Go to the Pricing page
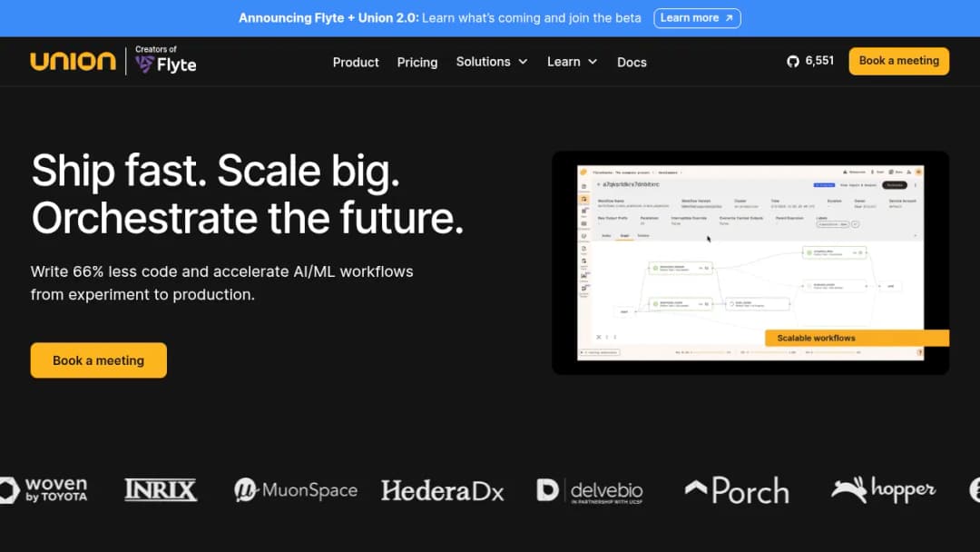Image resolution: width=980 pixels, height=552 pixels. click(x=417, y=62)
